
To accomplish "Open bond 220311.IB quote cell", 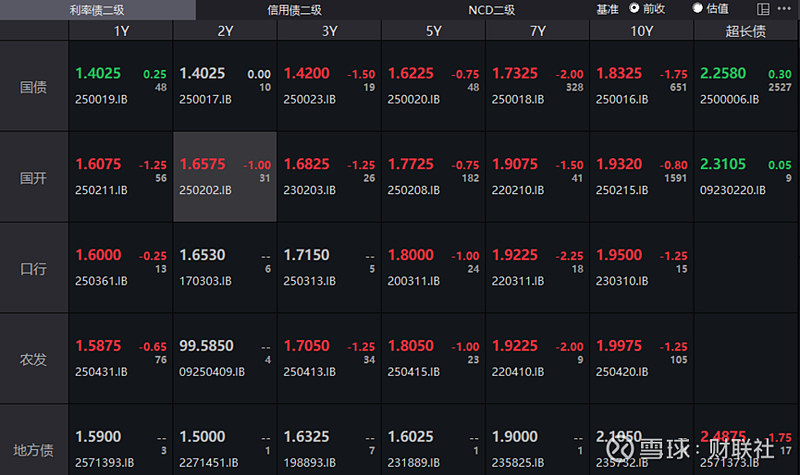I will click(x=537, y=268).
